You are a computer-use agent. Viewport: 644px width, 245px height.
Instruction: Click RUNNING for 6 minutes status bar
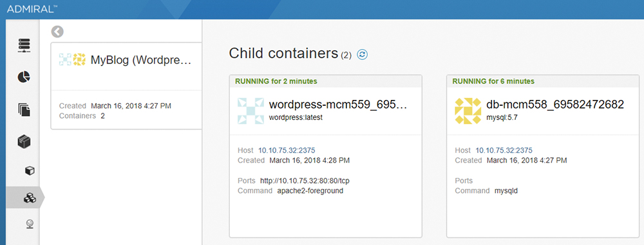(543, 81)
